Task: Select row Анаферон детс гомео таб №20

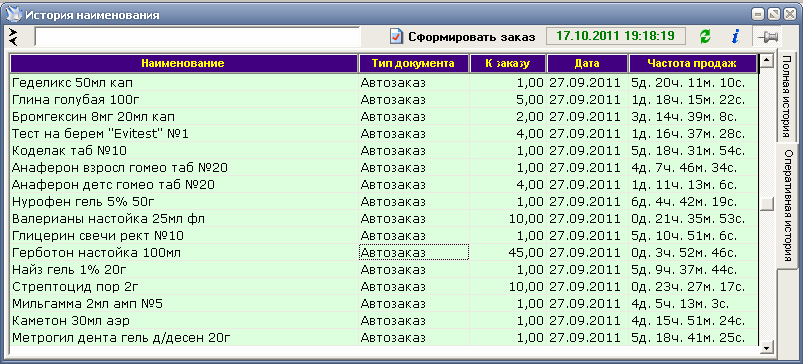Action: (384, 185)
